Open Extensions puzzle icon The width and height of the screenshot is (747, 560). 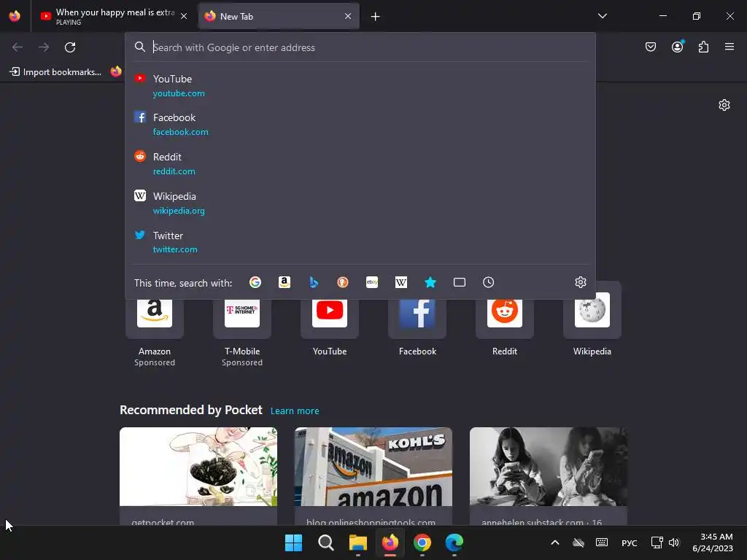coord(704,47)
